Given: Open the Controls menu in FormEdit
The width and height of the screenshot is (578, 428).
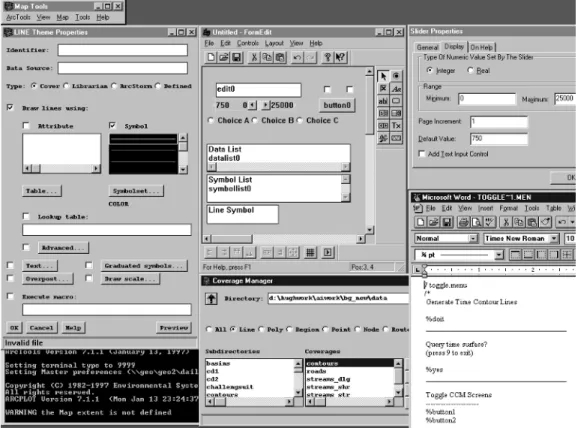Looking at the screenshot, I should (248, 43).
